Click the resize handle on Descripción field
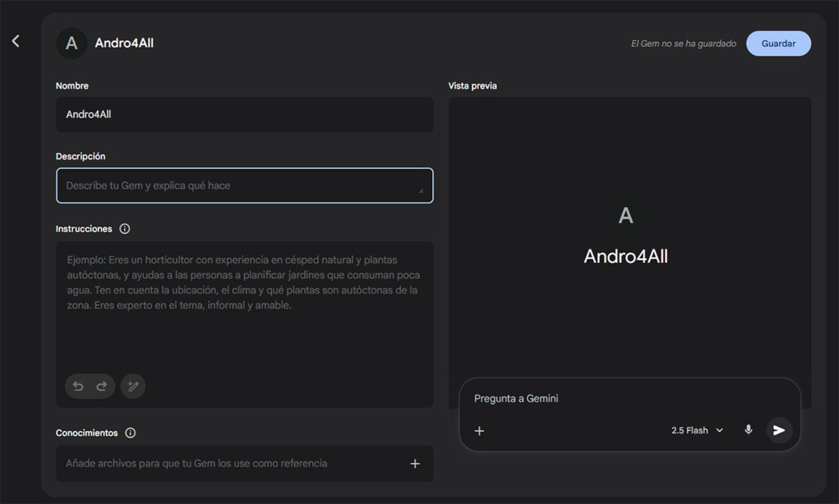This screenshot has height=504, width=839. pyautogui.click(x=421, y=191)
